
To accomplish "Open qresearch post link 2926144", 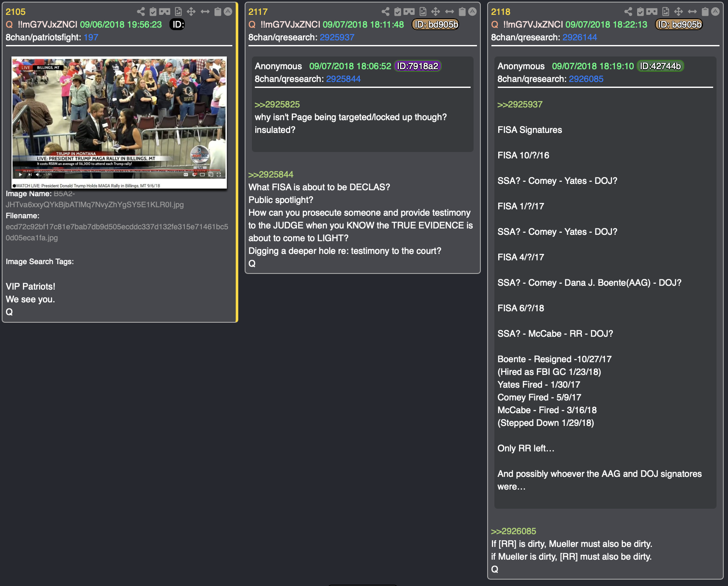I will [580, 37].
